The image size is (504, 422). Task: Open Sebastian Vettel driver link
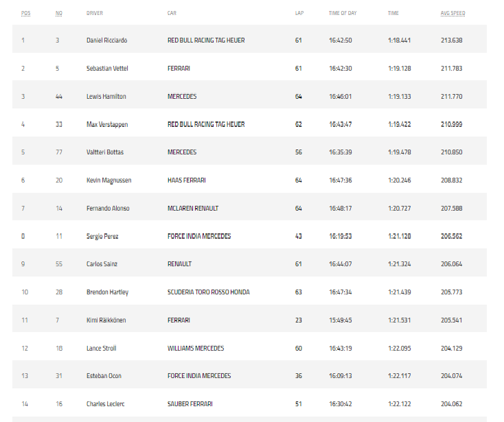107,69
